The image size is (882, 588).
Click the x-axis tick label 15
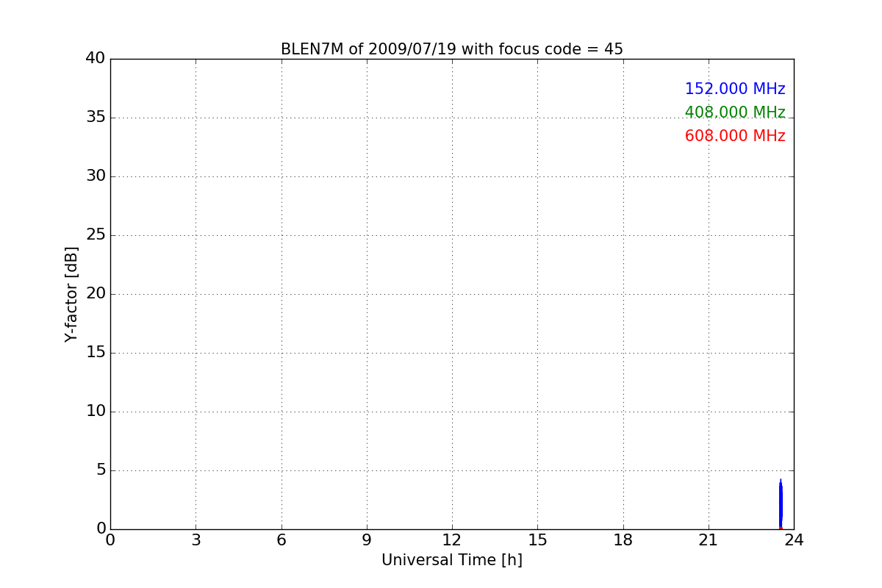537,540
